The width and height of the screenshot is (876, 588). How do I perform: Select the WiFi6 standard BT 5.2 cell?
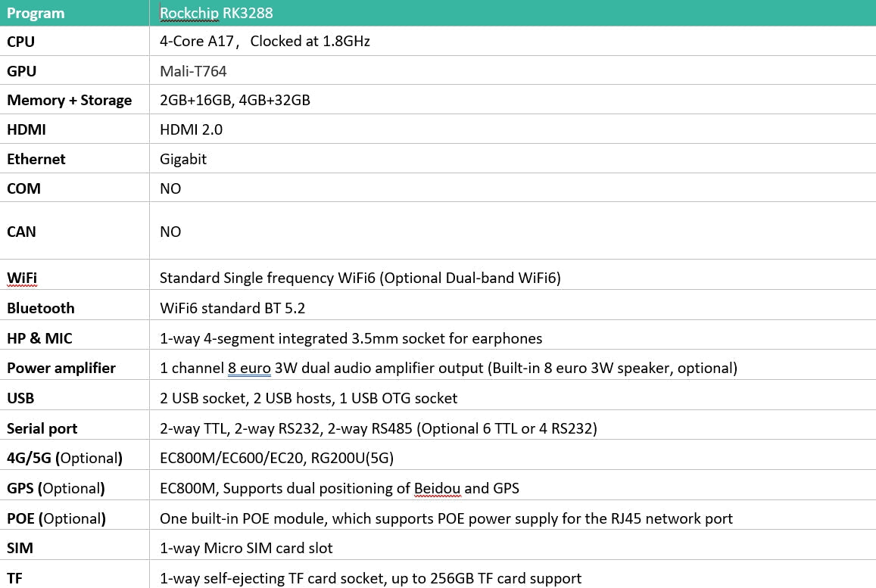pyautogui.click(x=232, y=308)
